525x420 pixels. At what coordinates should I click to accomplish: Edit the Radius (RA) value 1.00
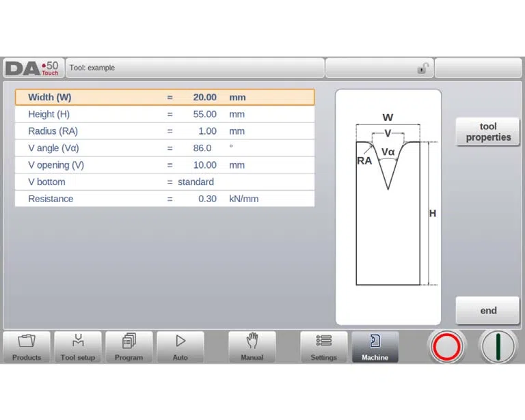tap(207, 131)
